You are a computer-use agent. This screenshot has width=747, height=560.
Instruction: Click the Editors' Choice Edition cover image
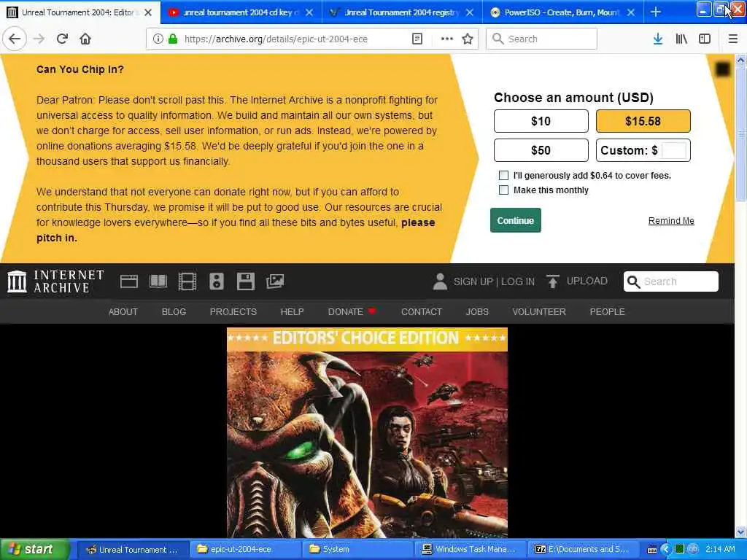[x=367, y=432]
